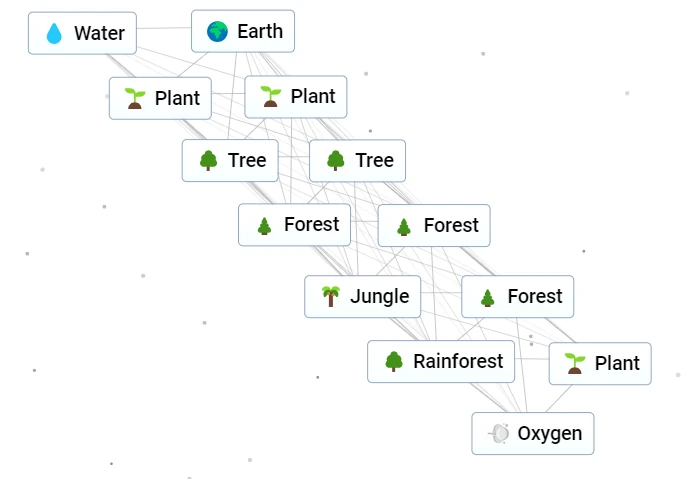Pick Forest label right of Jungle

click(x=534, y=297)
